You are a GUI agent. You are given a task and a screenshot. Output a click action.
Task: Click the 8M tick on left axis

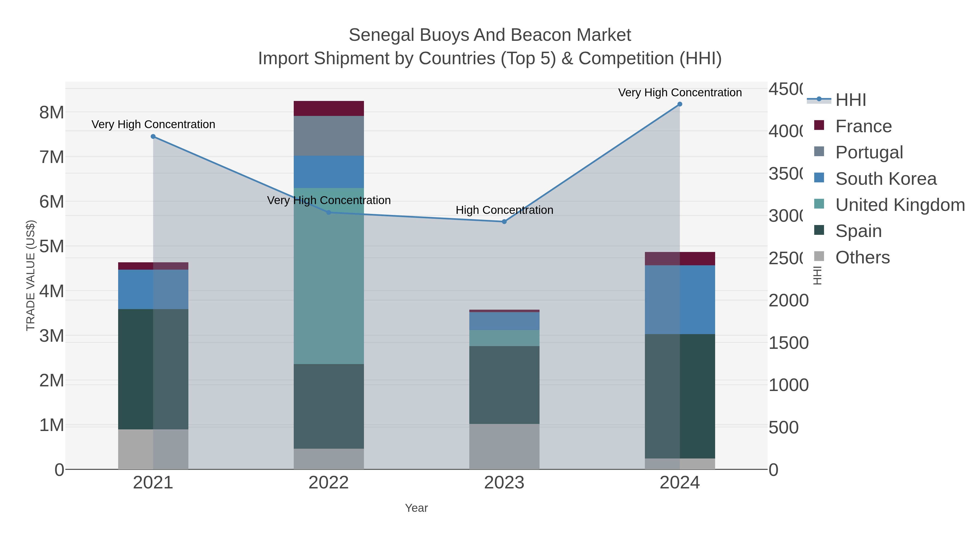52,113
